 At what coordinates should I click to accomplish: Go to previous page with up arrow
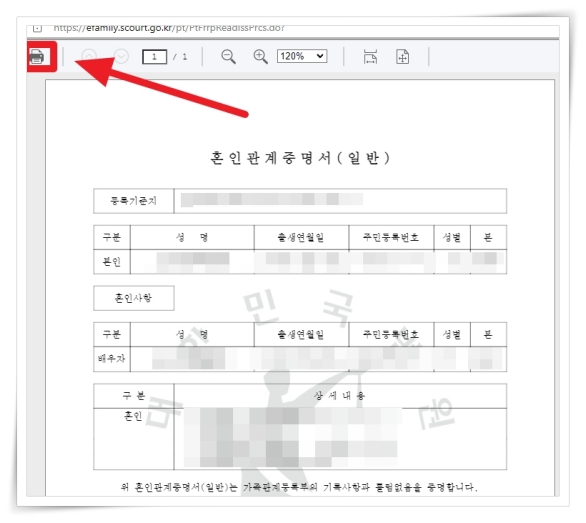pyautogui.click(x=89, y=56)
